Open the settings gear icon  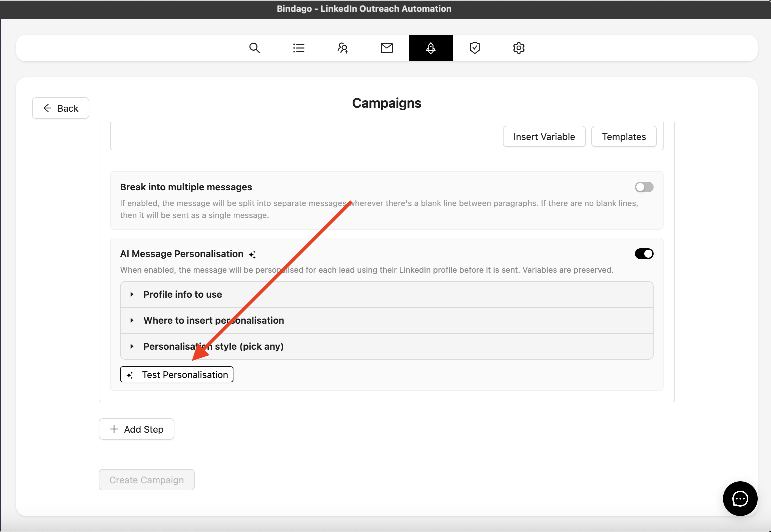519,48
